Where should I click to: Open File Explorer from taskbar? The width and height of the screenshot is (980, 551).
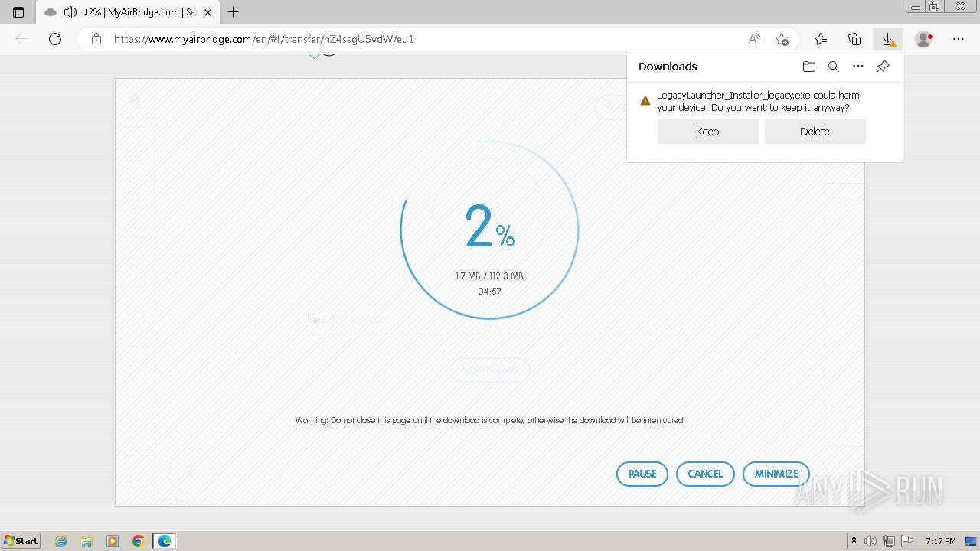(87, 541)
